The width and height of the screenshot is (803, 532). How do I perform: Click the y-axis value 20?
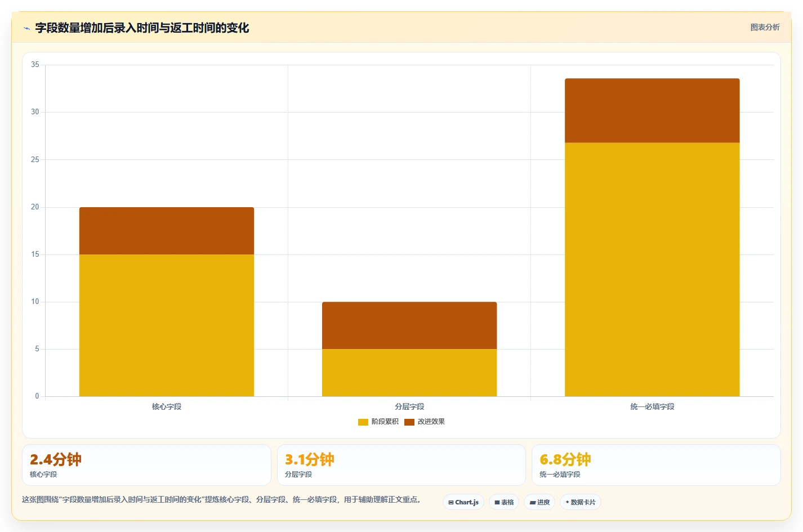[x=35, y=207]
